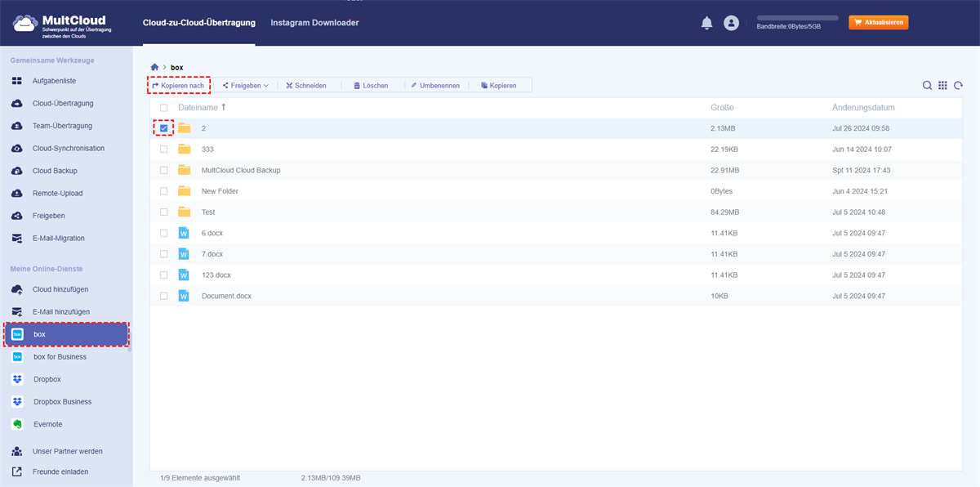Click the New Folder name
The width and height of the screenshot is (980, 487).
point(220,191)
